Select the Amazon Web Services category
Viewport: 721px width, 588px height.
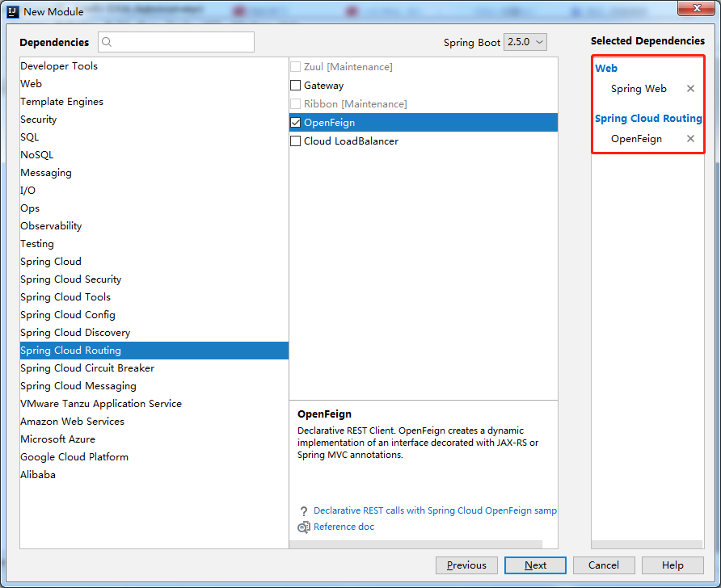(x=154, y=422)
